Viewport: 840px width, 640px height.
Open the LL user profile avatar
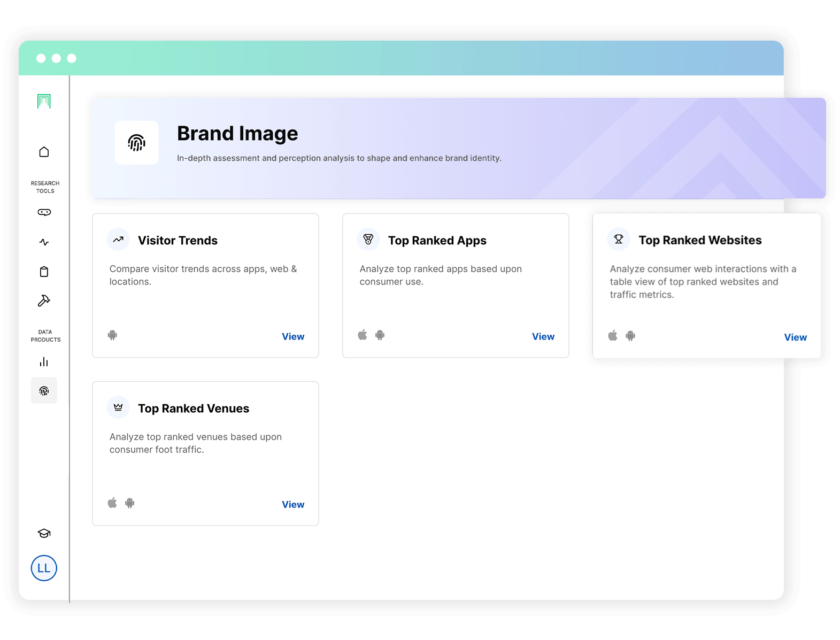[44, 568]
